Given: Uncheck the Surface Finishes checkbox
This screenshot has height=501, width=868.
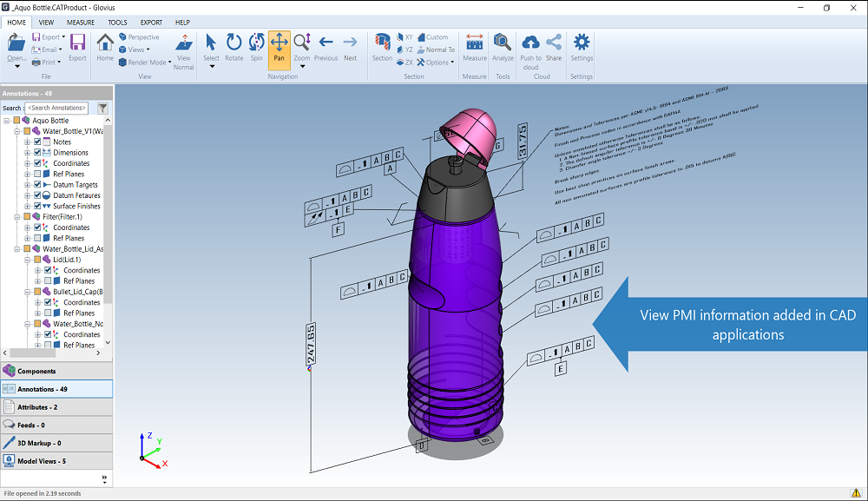Looking at the screenshot, I should click(37, 206).
